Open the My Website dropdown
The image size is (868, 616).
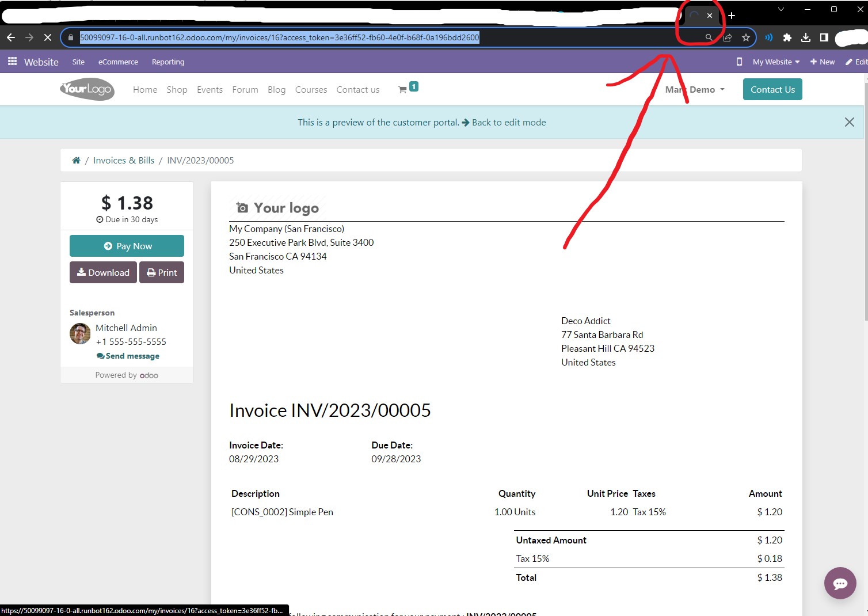[x=775, y=62]
